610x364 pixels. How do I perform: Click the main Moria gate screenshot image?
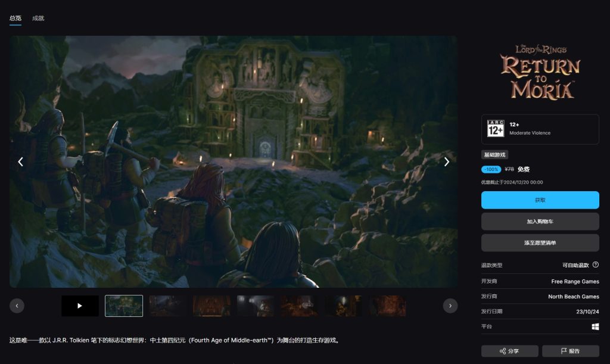tap(234, 162)
